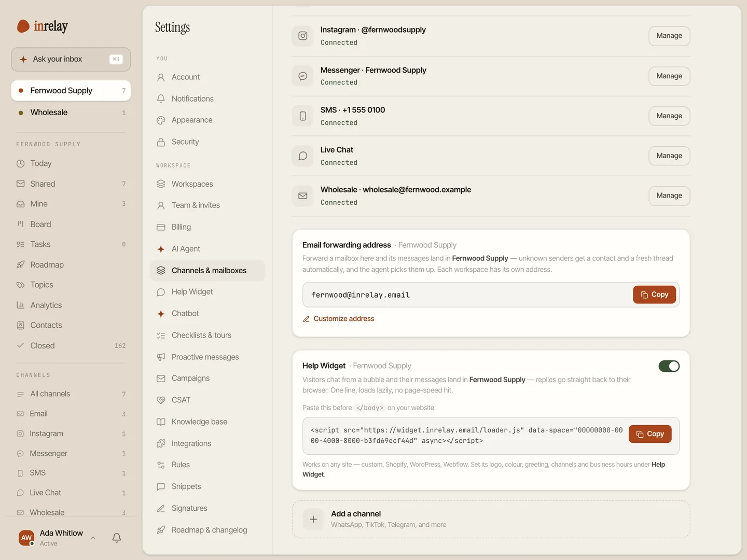The height and width of the screenshot is (560, 747).
Task: Click the plus icon in Add a channel
Action: 313,519
